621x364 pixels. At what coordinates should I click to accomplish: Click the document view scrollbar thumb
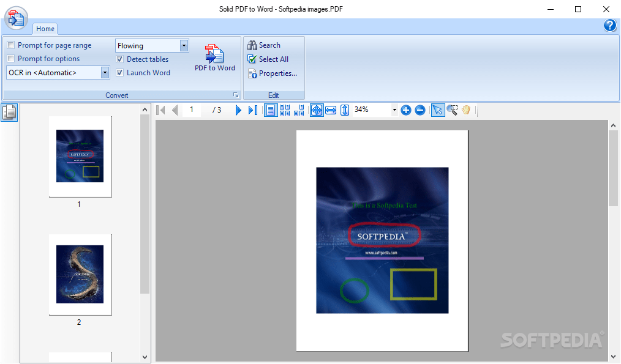[x=614, y=169]
